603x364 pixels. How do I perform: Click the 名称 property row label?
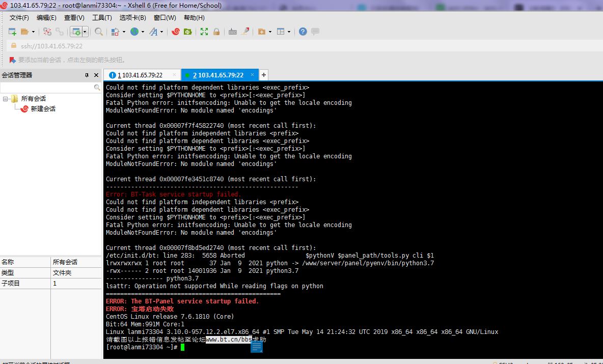click(8, 262)
